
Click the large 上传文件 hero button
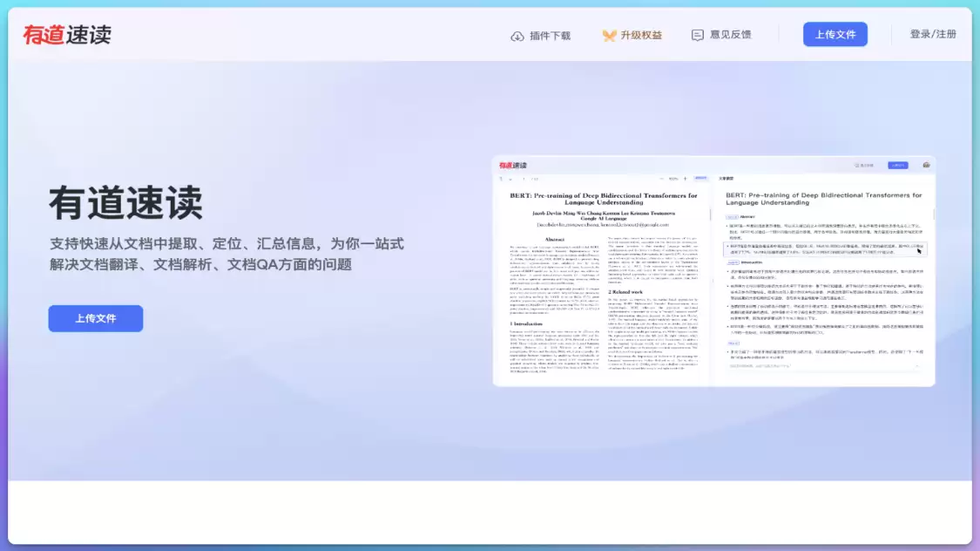(96, 318)
